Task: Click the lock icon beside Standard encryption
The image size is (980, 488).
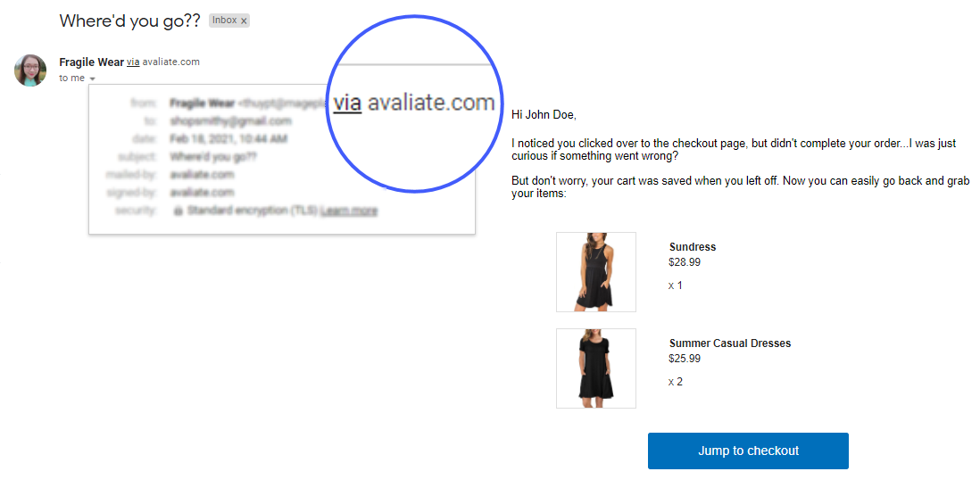Action: click(179, 211)
